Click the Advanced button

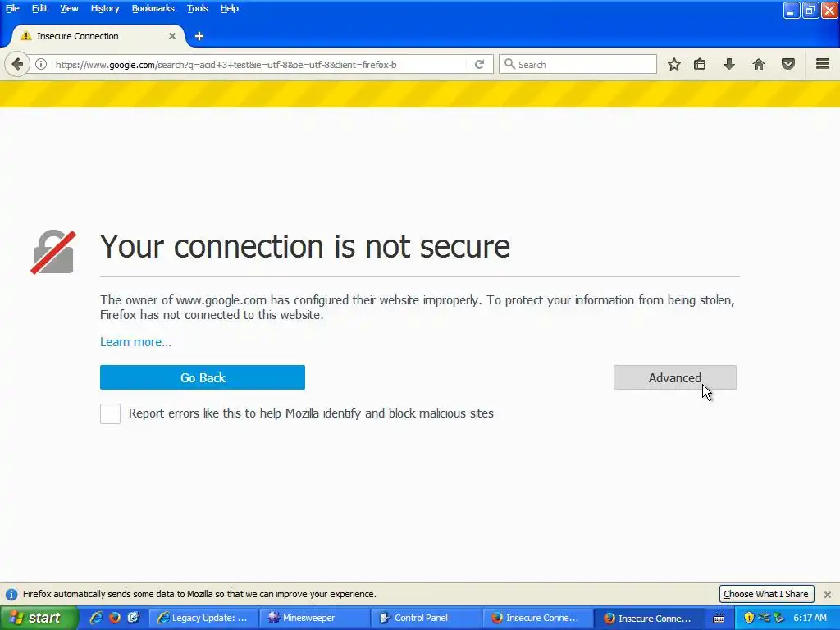pyautogui.click(x=675, y=377)
